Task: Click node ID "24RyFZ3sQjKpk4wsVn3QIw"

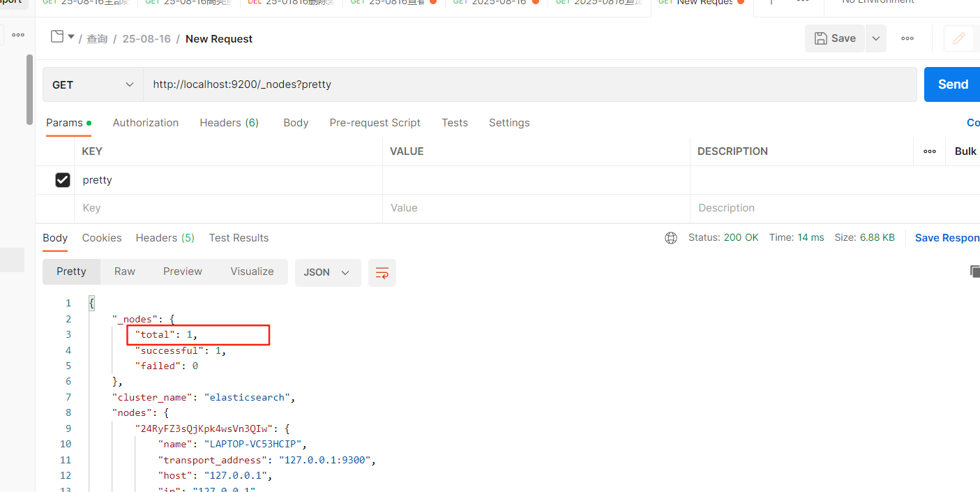Action: coord(207,428)
